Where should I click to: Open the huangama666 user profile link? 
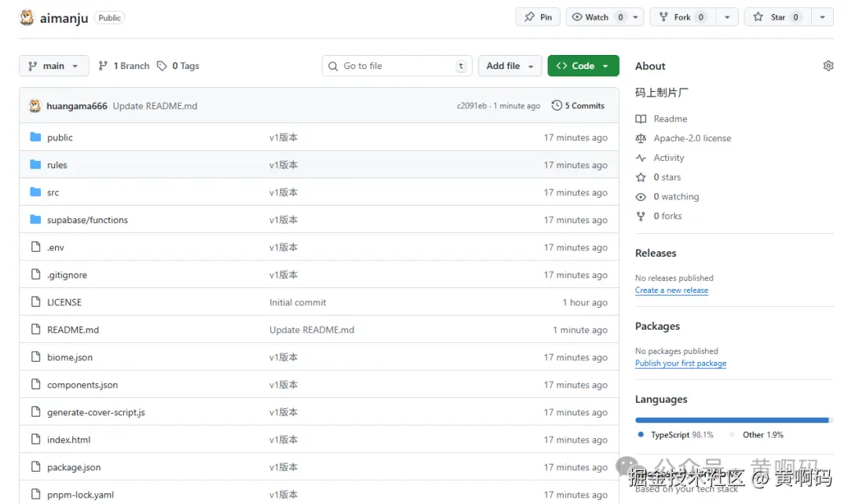77,106
